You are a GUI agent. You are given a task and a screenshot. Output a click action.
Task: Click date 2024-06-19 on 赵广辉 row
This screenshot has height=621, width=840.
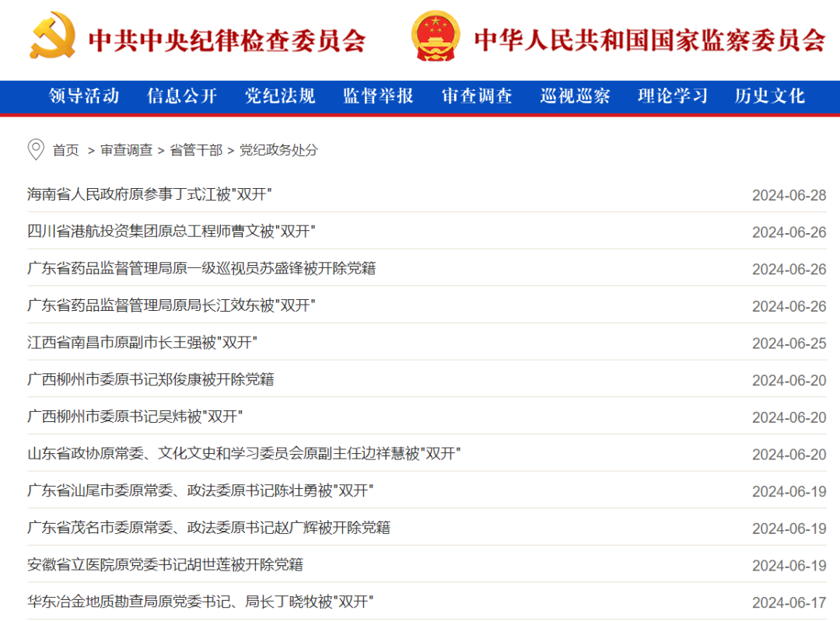pos(789,529)
